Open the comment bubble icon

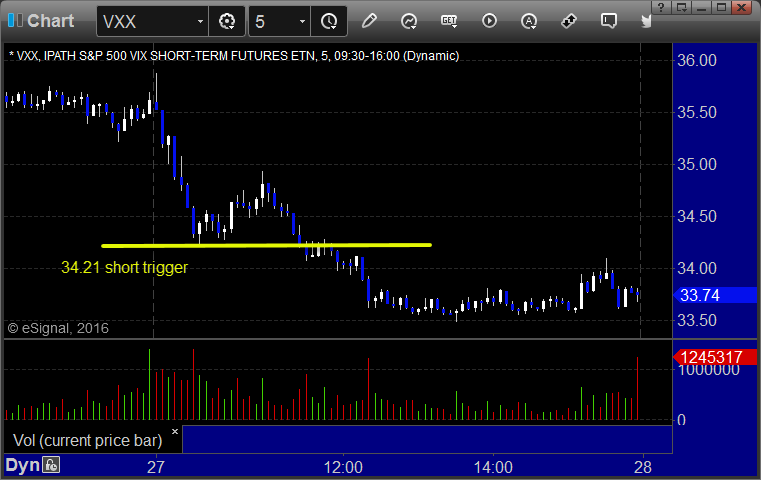[609, 21]
